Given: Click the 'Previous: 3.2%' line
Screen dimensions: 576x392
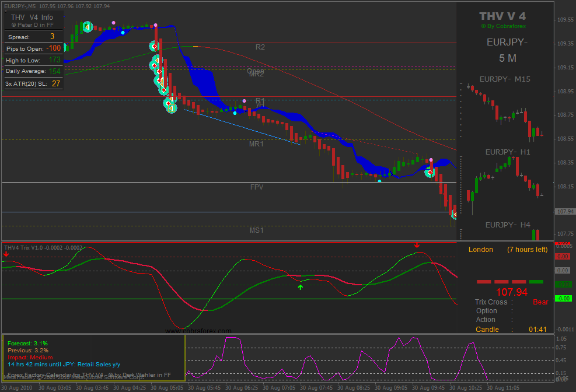Looking at the screenshot, I should tap(28, 351).
